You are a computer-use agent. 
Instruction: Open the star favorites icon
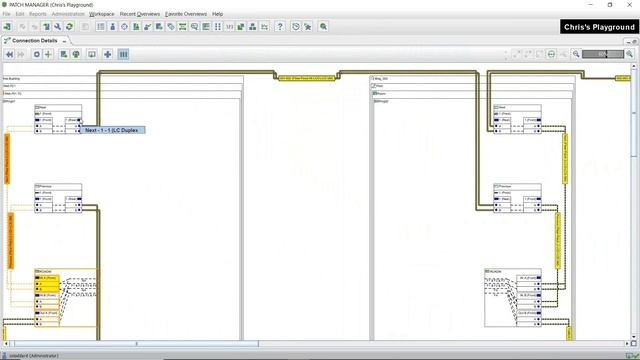click(x=308, y=27)
